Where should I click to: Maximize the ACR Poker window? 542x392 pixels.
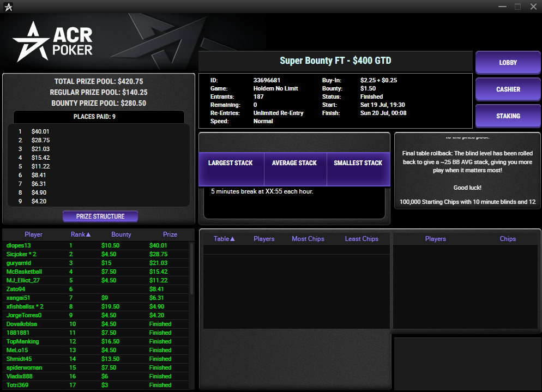click(517, 7)
